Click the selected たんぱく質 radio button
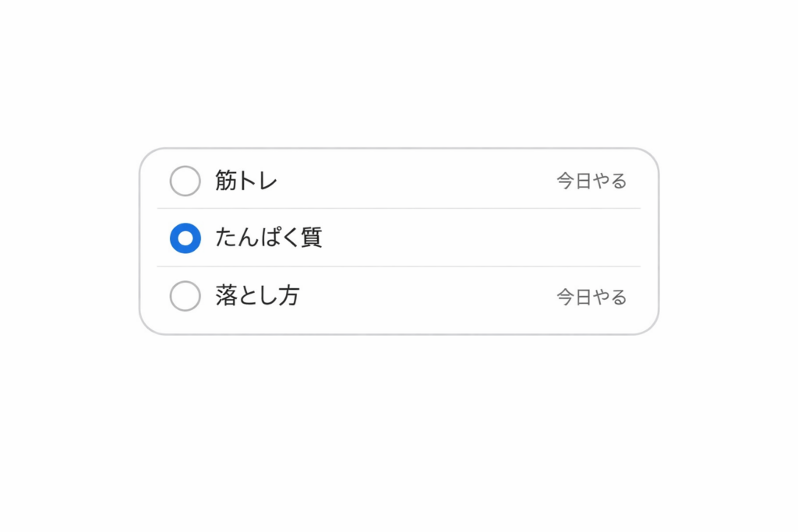Viewport: 798px width, 532px height. point(185,238)
